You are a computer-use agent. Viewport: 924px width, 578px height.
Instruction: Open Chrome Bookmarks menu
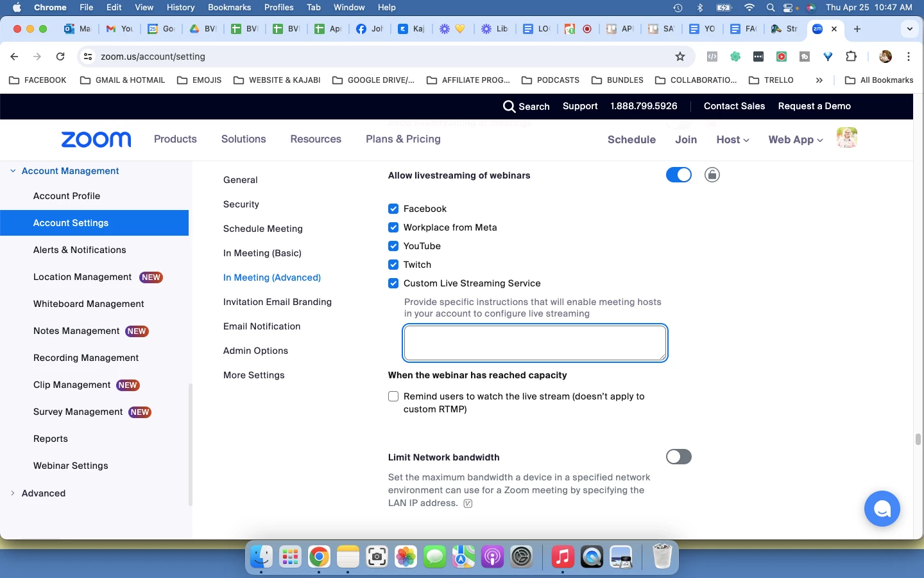tap(229, 7)
